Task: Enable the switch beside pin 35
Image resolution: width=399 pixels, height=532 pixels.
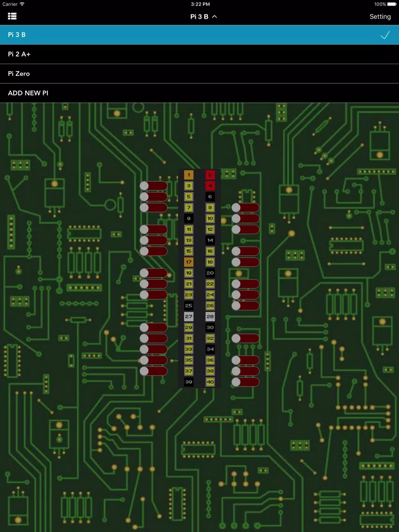Action: click(x=153, y=360)
